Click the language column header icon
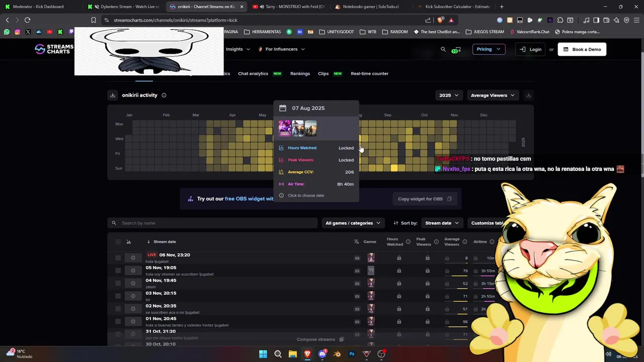Image resolution: width=644 pixels, height=362 pixels. 356,242
